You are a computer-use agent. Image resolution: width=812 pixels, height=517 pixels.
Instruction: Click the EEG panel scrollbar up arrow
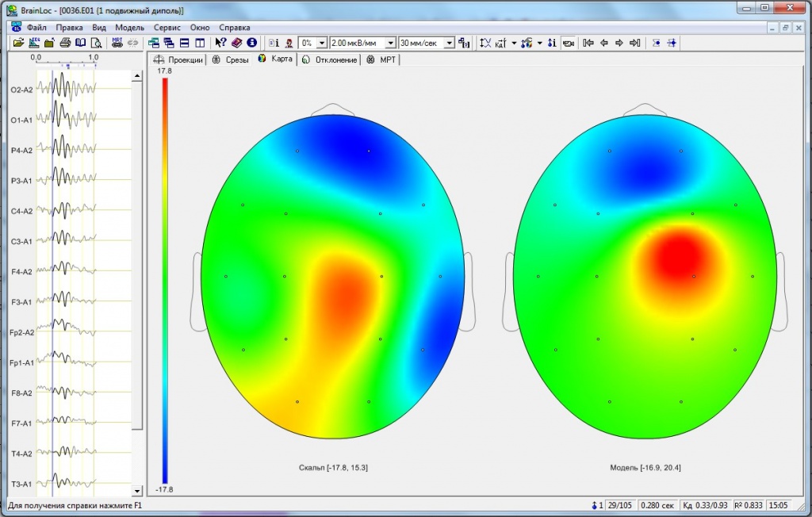click(136, 76)
